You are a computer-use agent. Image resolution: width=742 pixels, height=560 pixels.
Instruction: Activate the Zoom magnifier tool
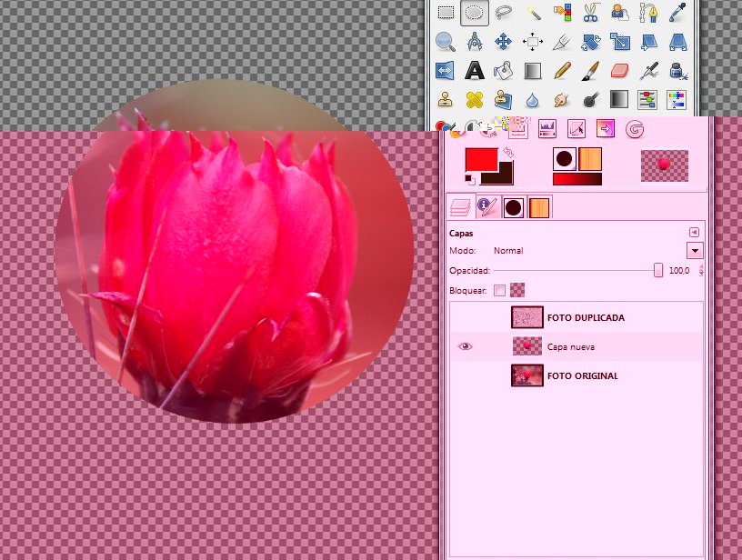point(445,41)
